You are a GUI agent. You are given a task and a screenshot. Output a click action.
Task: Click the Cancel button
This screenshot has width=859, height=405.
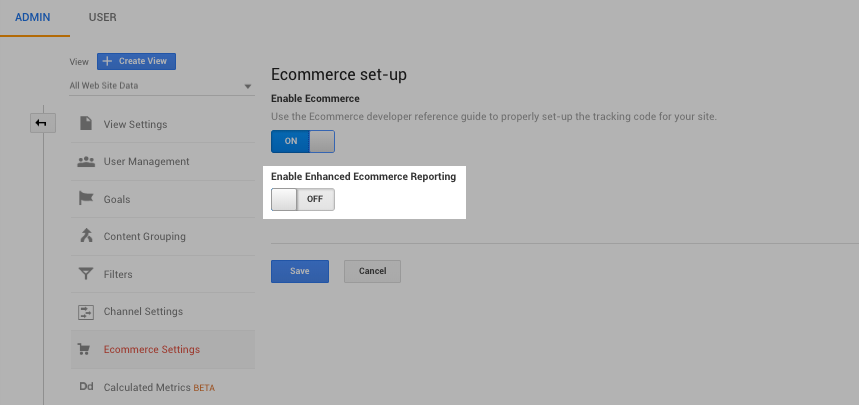pos(372,271)
